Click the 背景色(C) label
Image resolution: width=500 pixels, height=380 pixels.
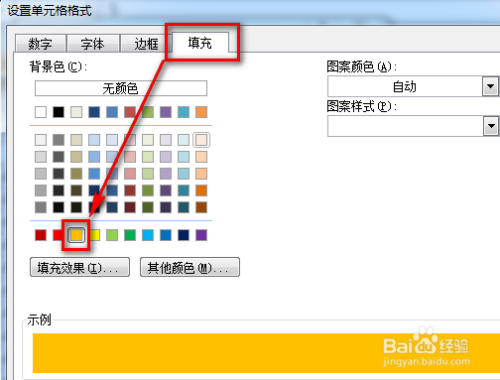point(58,67)
